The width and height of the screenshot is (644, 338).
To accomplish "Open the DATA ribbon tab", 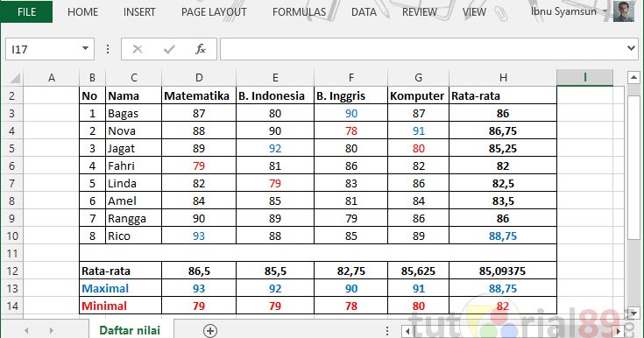I will click(x=364, y=12).
